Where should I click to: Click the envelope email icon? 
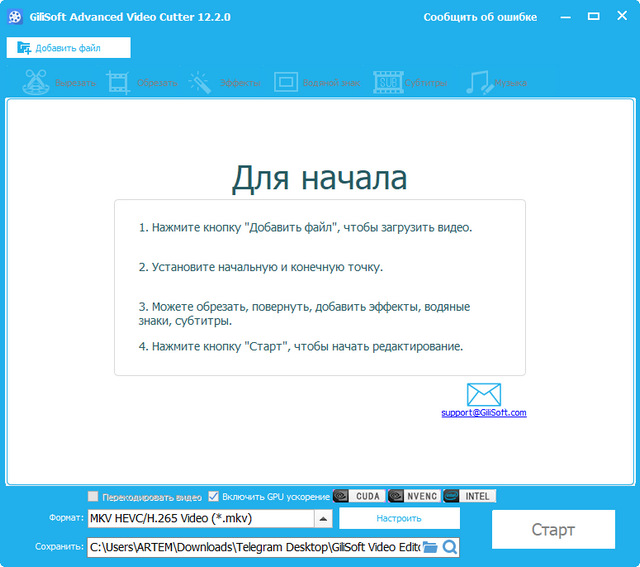[x=484, y=394]
